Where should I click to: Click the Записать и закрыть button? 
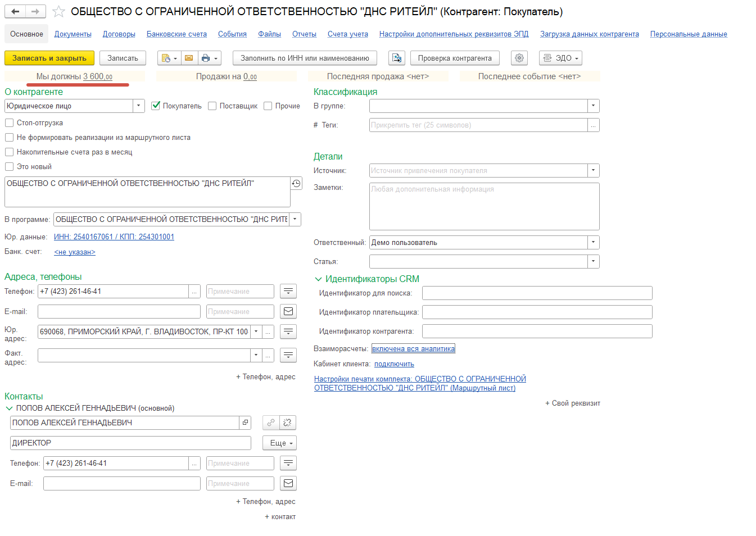pos(49,58)
